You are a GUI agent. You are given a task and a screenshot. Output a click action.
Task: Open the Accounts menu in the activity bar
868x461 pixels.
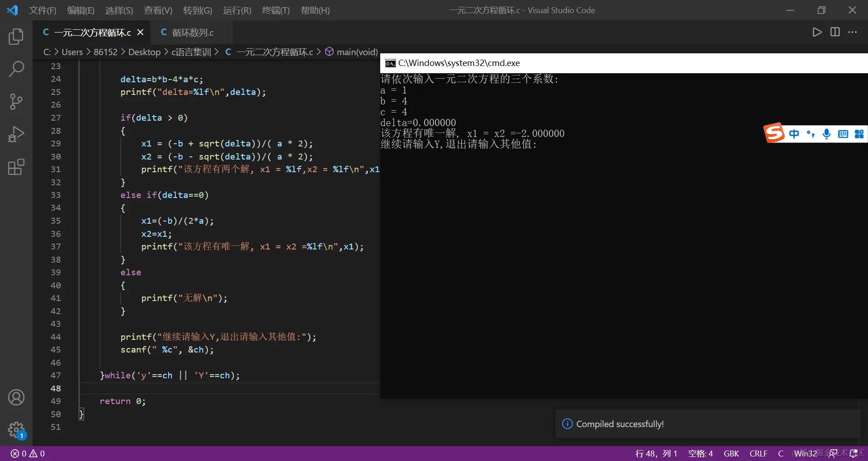coord(16,397)
